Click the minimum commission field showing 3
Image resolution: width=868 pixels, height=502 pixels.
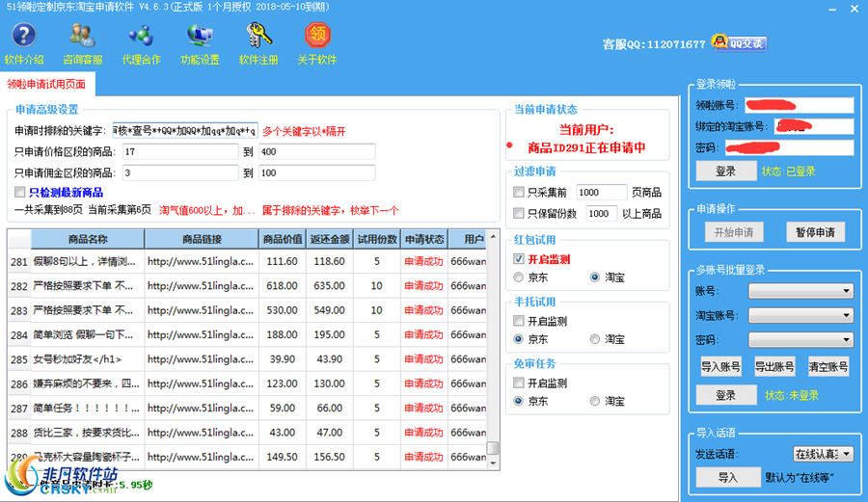click(x=180, y=172)
